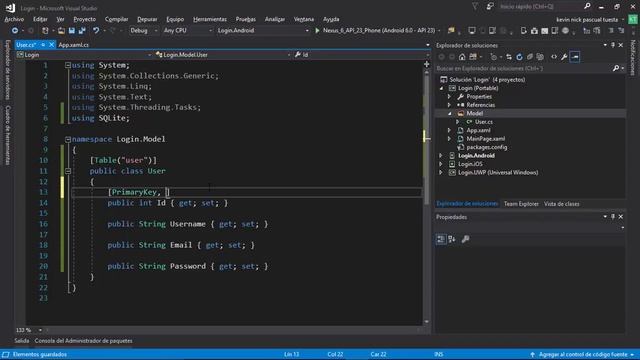
Task: Open the Depurar menu
Action: point(147,19)
